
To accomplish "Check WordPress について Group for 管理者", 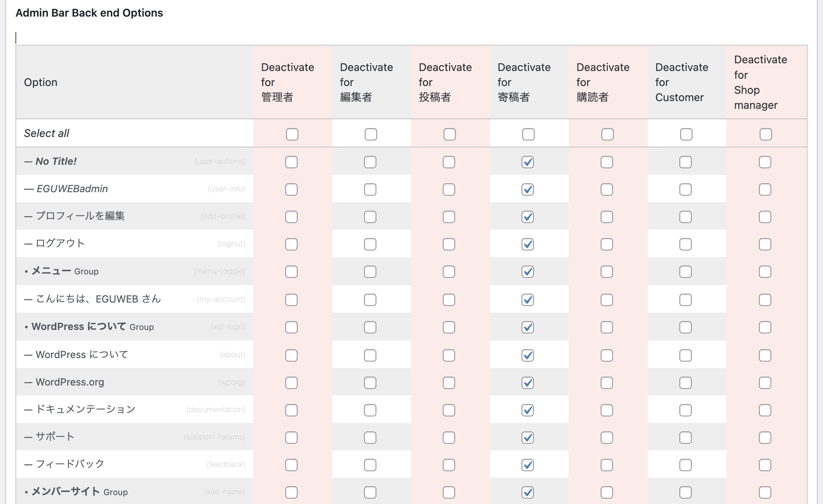I will pyautogui.click(x=291, y=327).
